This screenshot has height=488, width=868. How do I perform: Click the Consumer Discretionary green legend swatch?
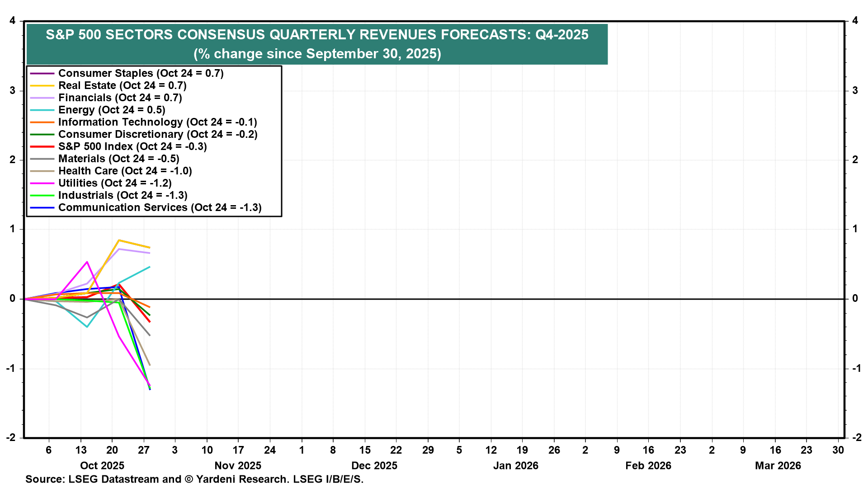42,134
